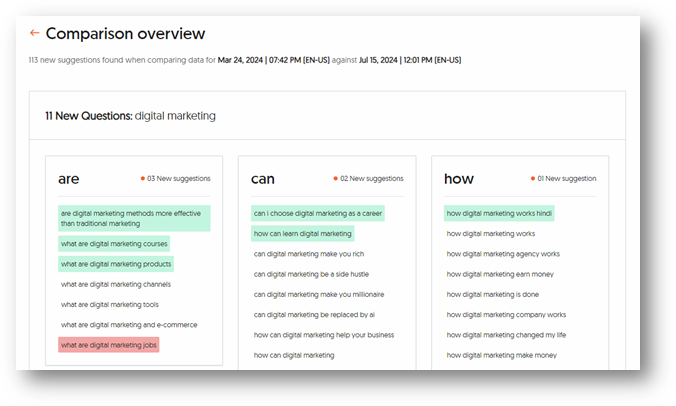
Task: Select 'can digital marketing make you rich'
Action: point(309,254)
